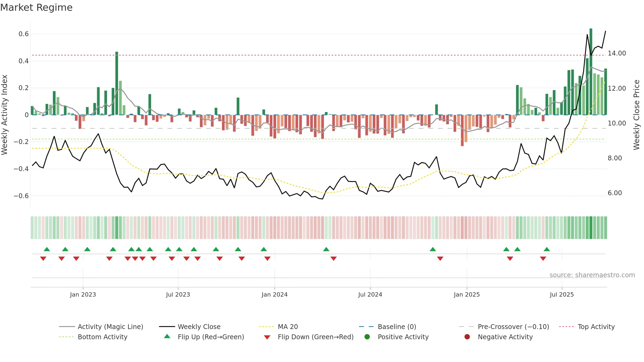Click the Weekly Close Price axis title
644x362 pixels.
[636, 115]
